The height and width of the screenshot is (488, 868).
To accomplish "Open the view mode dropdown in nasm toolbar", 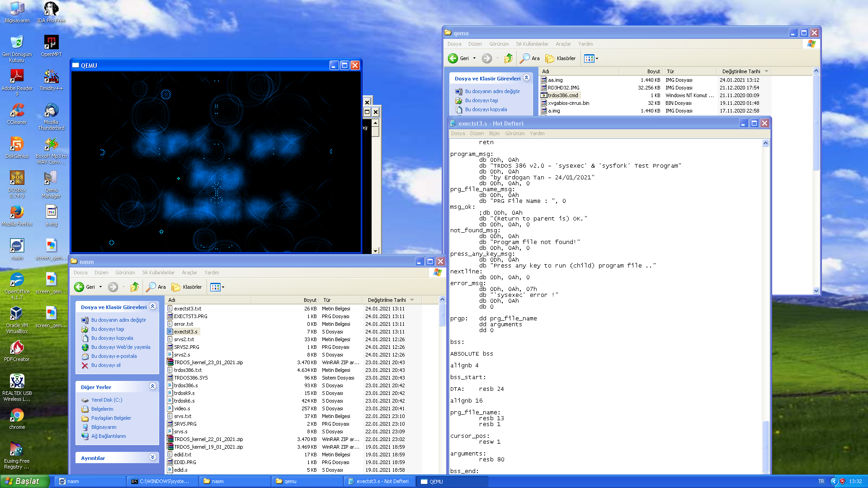I will coord(223,287).
